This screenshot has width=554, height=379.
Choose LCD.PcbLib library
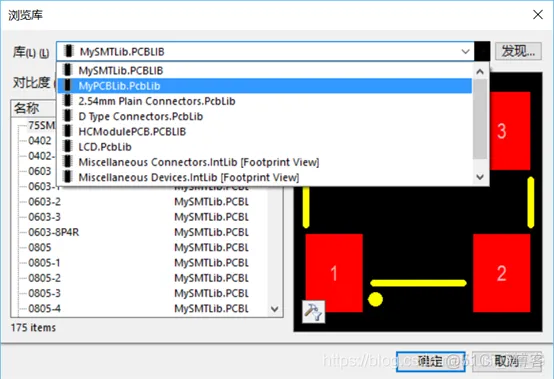pyautogui.click(x=265, y=147)
